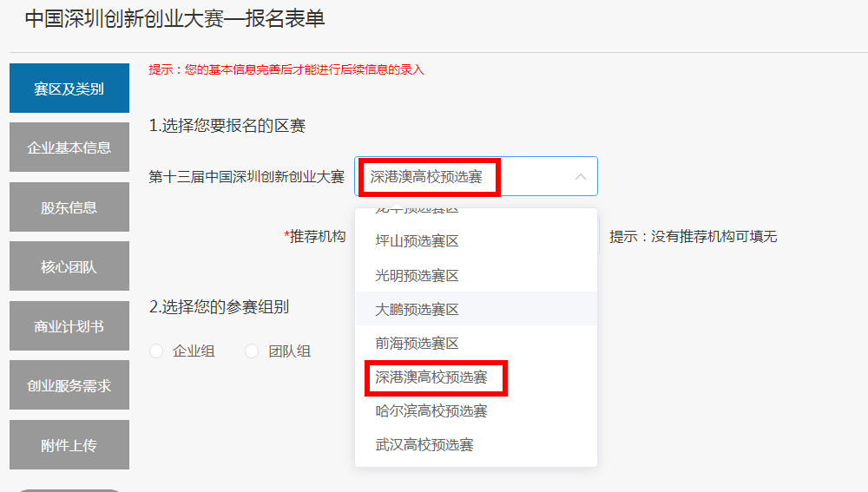Pick the 哈尔滨高校预选赛 option
Screen dimensions: 868x492
point(431,410)
